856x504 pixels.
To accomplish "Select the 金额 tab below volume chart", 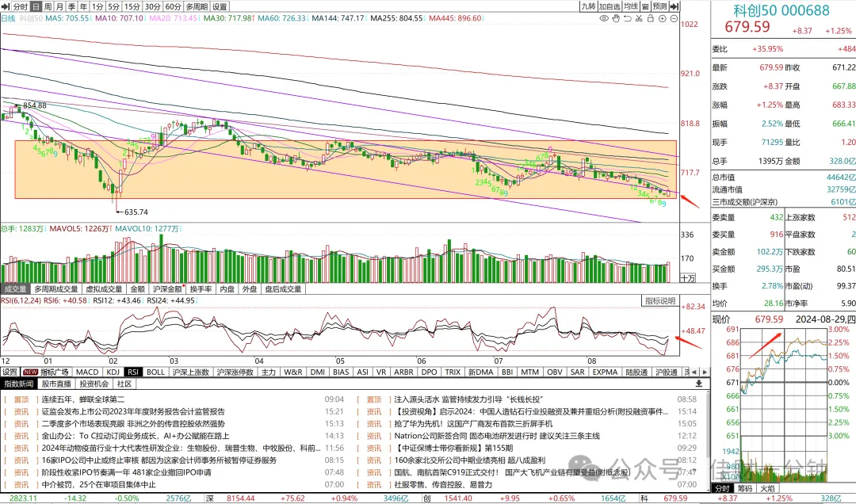I will tap(138, 289).
